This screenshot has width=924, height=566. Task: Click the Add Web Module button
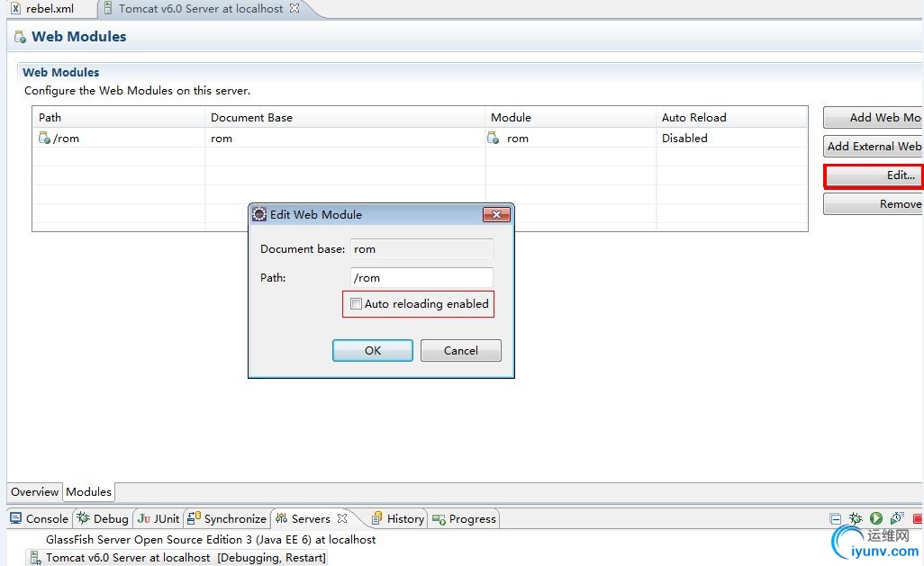[874, 117]
